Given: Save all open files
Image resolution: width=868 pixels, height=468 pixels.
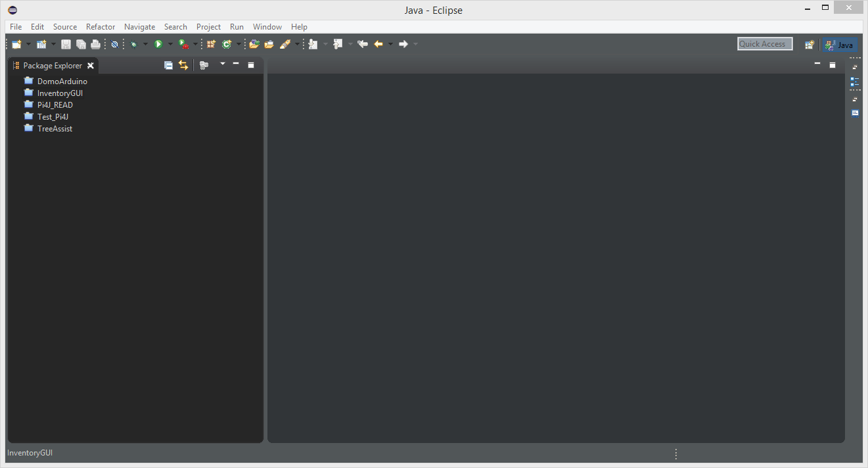Looking at the screenshot, I should 80,44.
